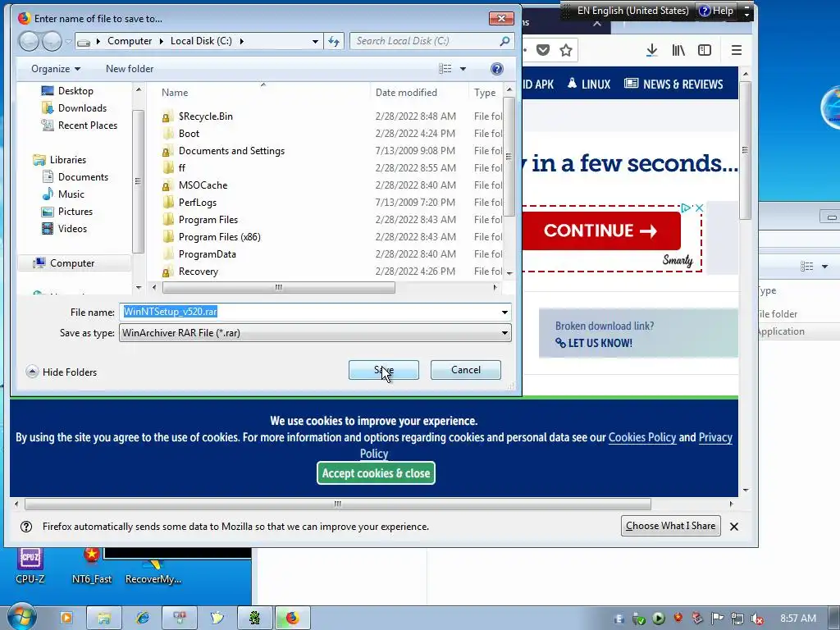Click the Action Center flag tray icon
Image resolution: width=840 pixels, height=630 pixels.
[717, 619]
